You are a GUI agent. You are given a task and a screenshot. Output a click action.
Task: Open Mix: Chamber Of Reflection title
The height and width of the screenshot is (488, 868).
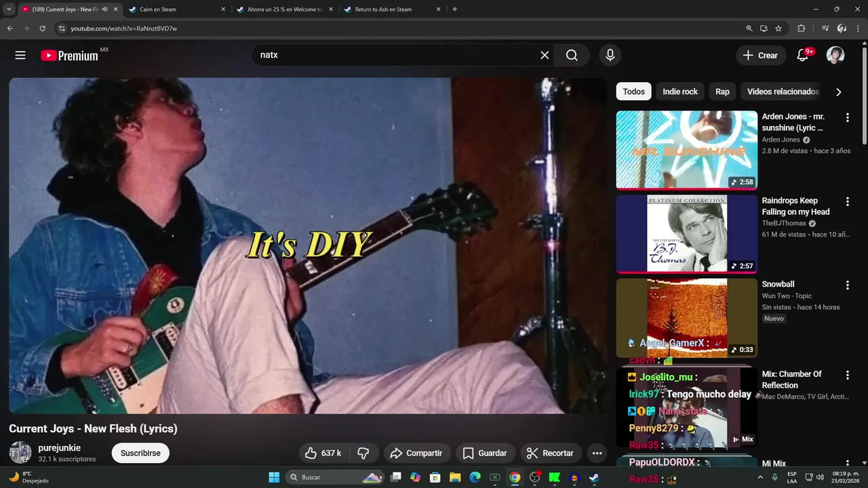pos(791,380)
